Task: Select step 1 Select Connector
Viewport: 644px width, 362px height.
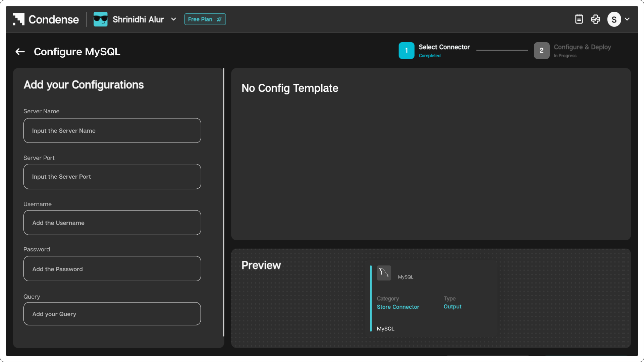Action: 434,50
